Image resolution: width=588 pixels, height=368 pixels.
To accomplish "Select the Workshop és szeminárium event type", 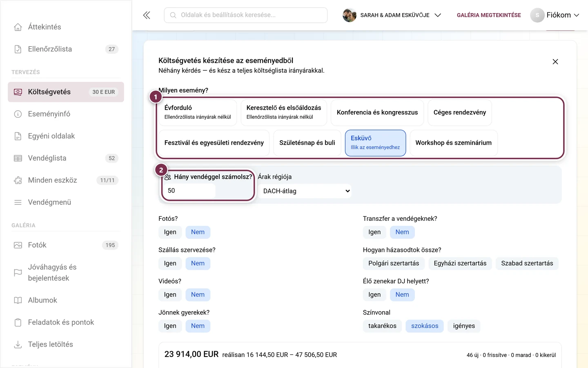I will (x=454, y=143).
